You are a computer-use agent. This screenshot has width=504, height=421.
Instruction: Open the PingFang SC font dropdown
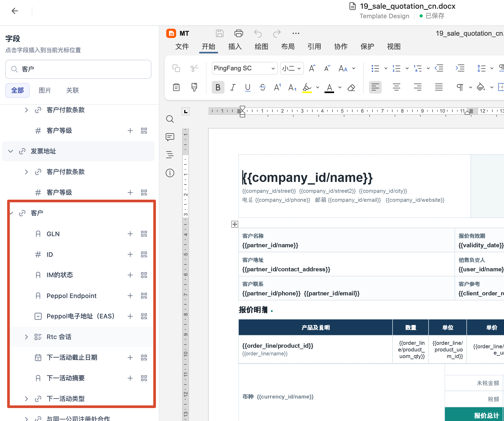coord(244,68)
